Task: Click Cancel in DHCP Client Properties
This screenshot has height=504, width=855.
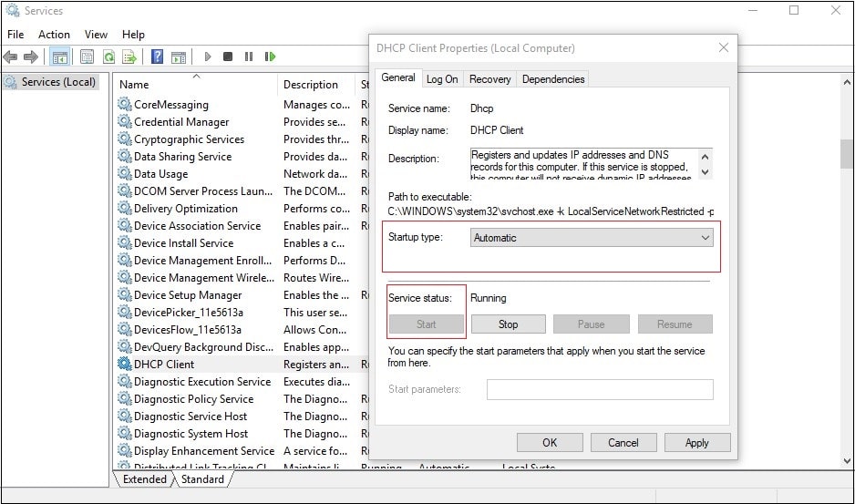Action: pyautogui.click(x=623, y=442)
